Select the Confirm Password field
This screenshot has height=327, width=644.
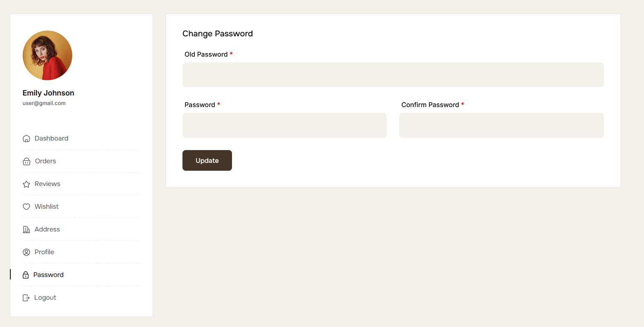pos(501,125)
